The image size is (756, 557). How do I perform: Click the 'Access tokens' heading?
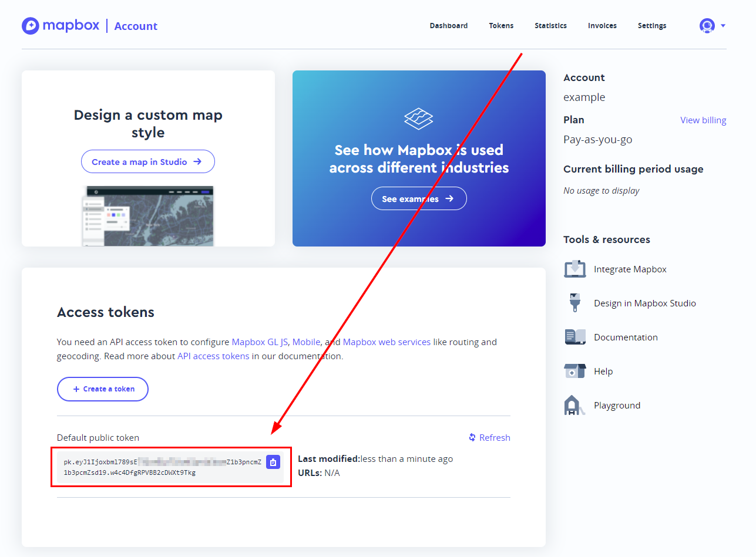106,312
